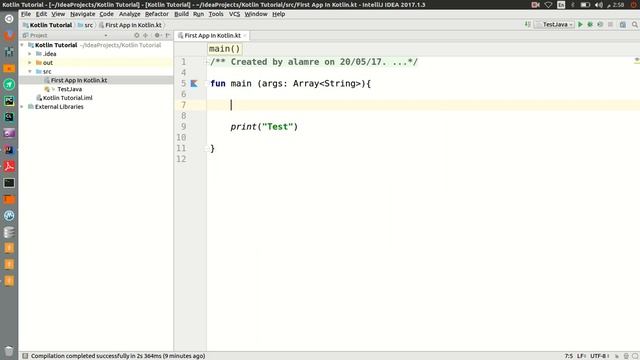Start debugging with the green bug icon
This screenshot has width=640, height=360.
coord(590,24)
